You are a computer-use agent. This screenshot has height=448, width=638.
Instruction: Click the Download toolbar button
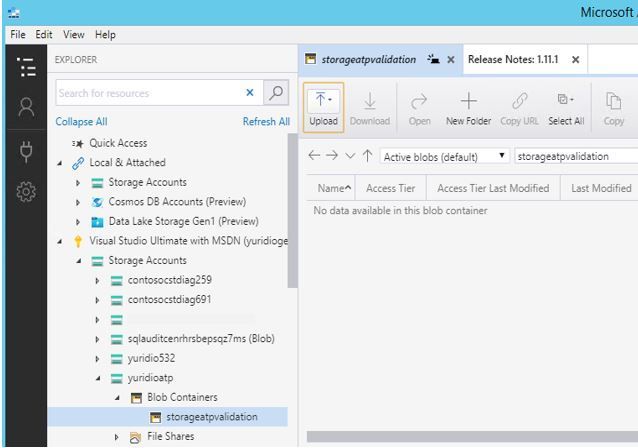click(x=370, y=109)
